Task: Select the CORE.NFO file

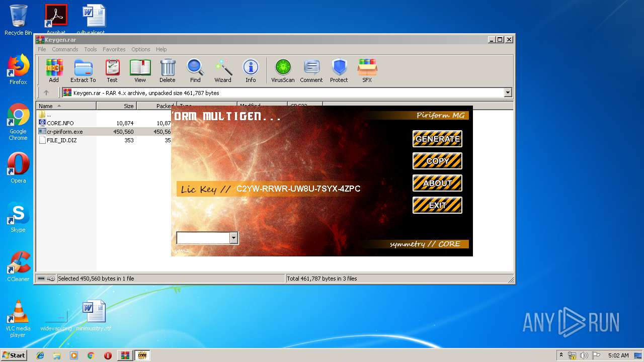Action: pyautogui.click(x=60, y=123)
